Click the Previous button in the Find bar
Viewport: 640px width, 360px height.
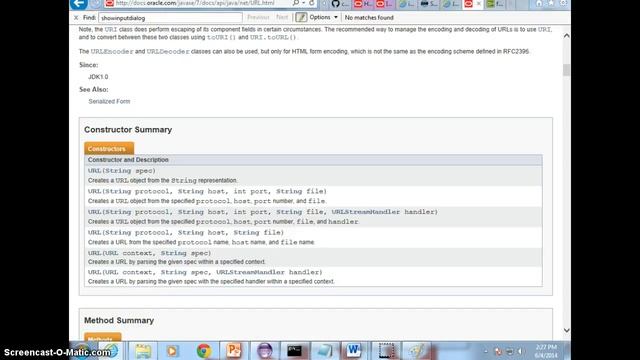point(258,18)
